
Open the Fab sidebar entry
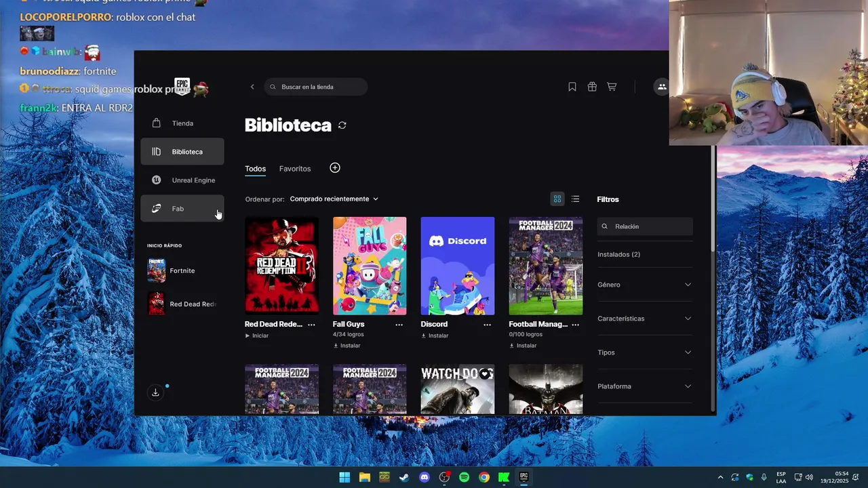pyautogui.click(x=182, y=209)
